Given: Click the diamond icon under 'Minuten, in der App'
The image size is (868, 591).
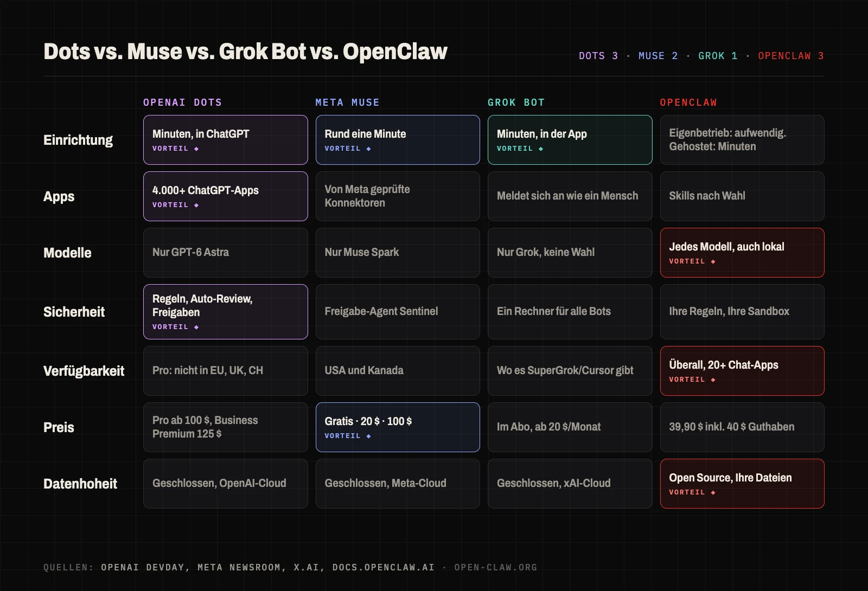Looking at the screenshot, I should coord(541,149).
